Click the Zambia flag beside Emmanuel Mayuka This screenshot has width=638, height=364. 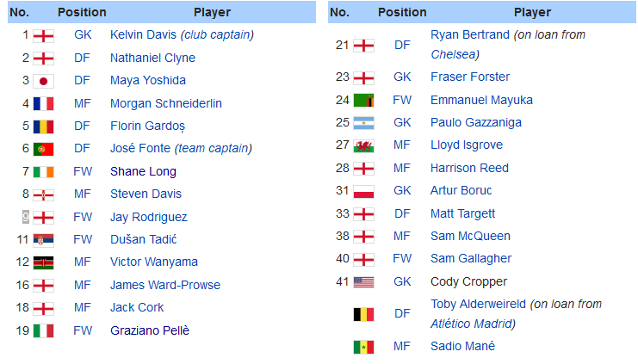click(x=363, y=100)
